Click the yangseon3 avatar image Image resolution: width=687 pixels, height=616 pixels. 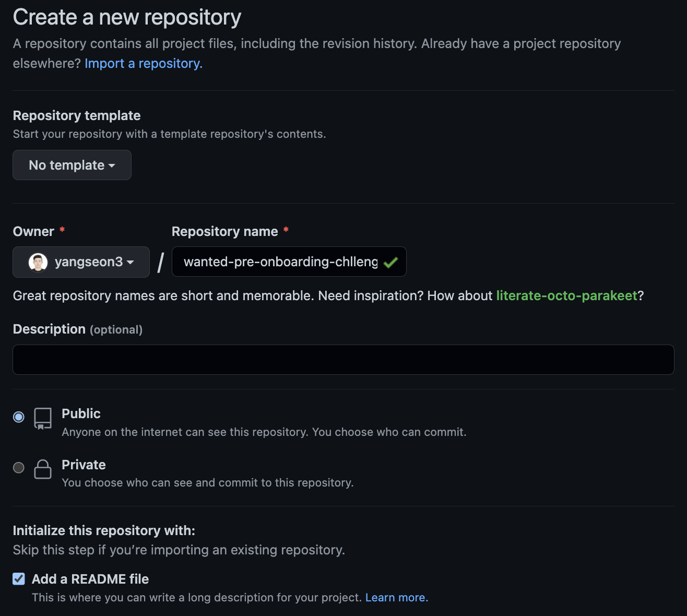pyautogui.click(x=38, y=262)
